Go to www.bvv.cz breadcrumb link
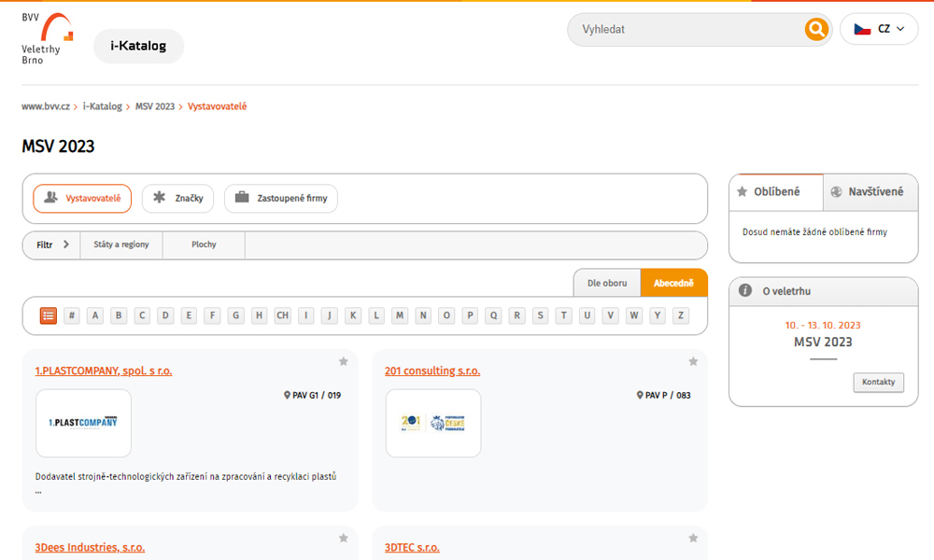Screen dimensions: 934x560 [46, 106]
